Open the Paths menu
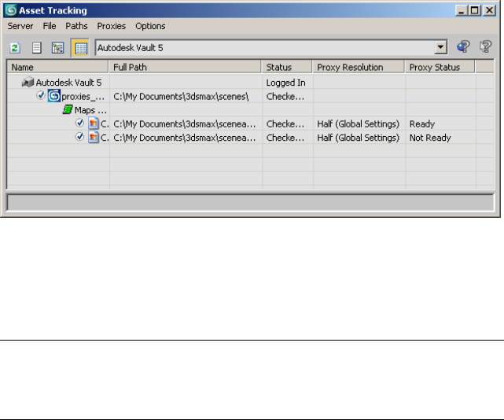Viewport: 504px width, 420px height. 76,26
